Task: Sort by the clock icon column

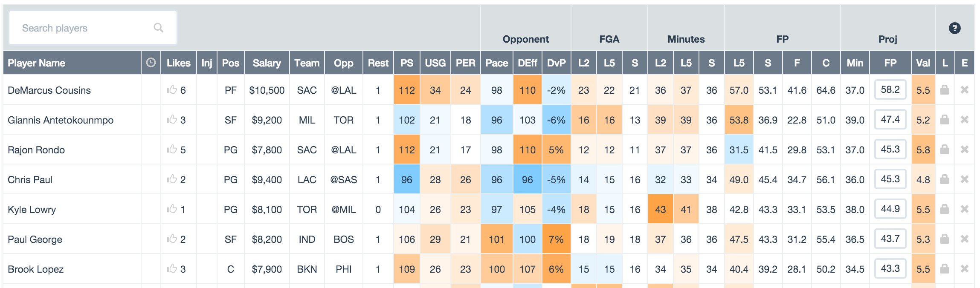Action: [151, 63]
